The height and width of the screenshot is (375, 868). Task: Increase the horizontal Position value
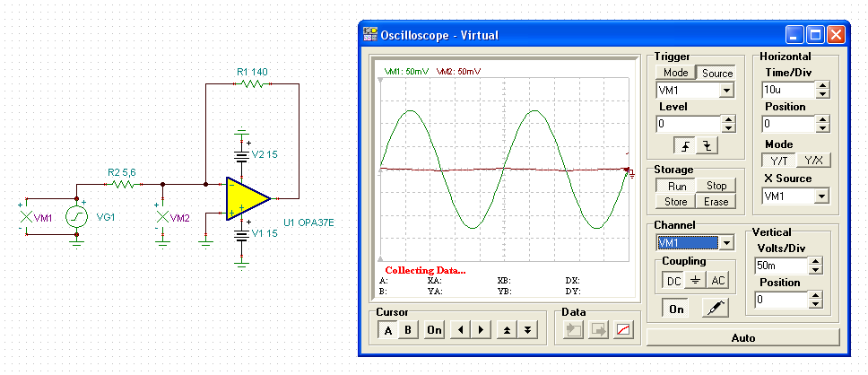point(823,119)
